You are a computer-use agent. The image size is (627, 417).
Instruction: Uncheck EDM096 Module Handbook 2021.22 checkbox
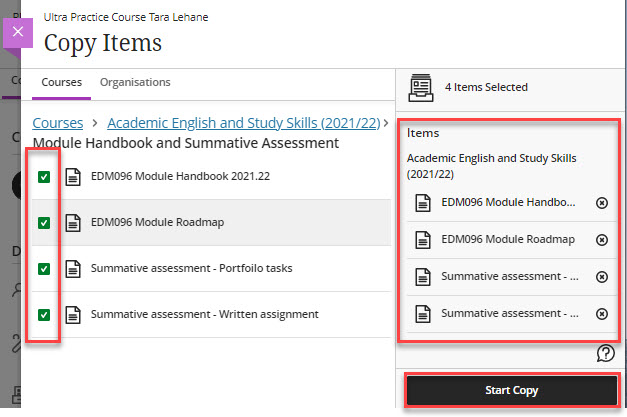[44, 177]
